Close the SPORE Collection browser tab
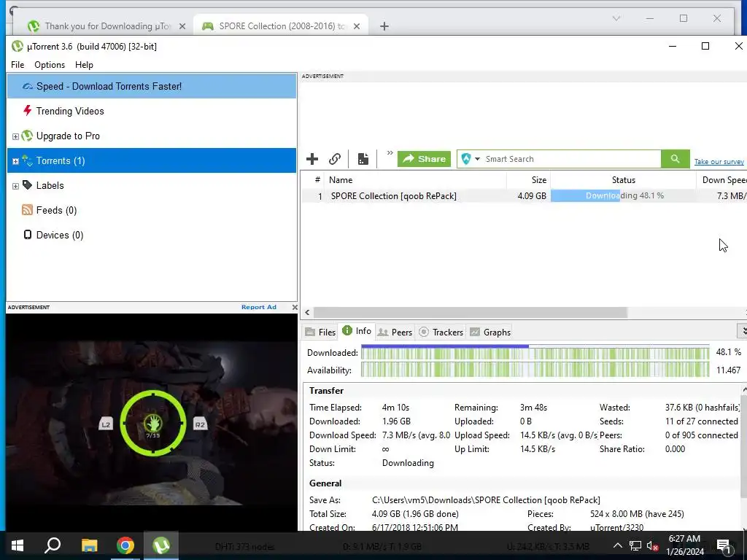Viewport: 747px width, 560px height. tap(357, 26)
